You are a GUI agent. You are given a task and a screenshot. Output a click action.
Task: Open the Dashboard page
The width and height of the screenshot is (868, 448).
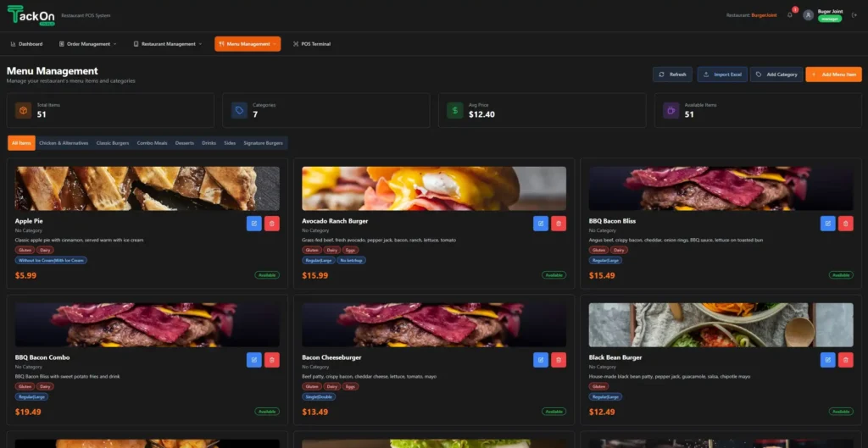pyautogui.click(x=26, y=44)
